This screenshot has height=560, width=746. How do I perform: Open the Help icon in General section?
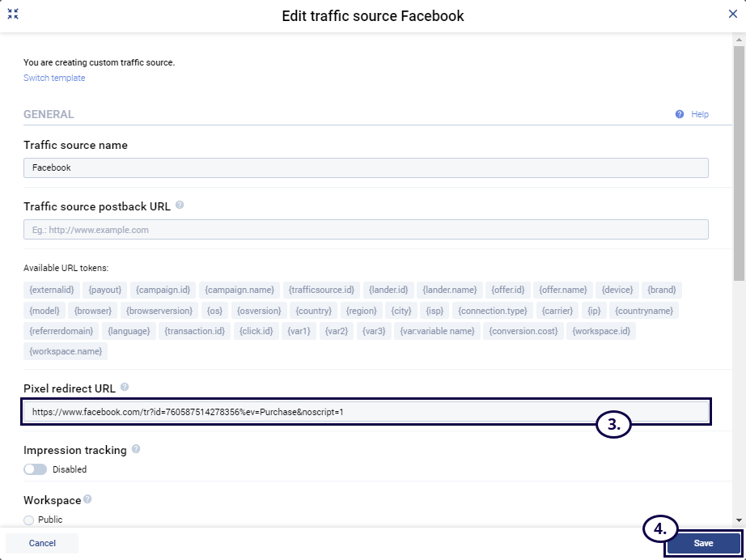[680, 115]
